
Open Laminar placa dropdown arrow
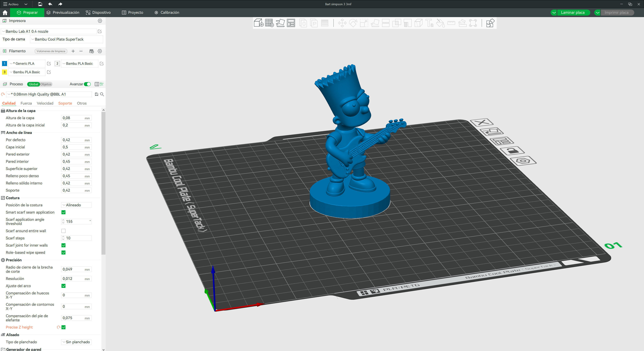pos(554,13)
